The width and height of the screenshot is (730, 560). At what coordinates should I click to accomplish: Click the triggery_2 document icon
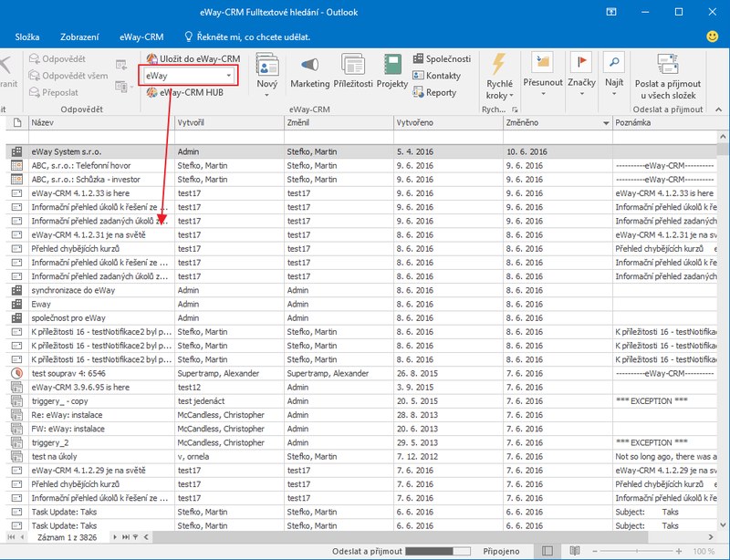16,442
